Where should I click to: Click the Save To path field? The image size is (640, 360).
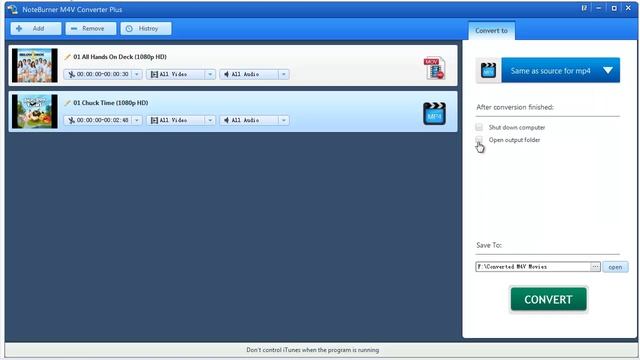pyautogui.click(x=533, y=267)
